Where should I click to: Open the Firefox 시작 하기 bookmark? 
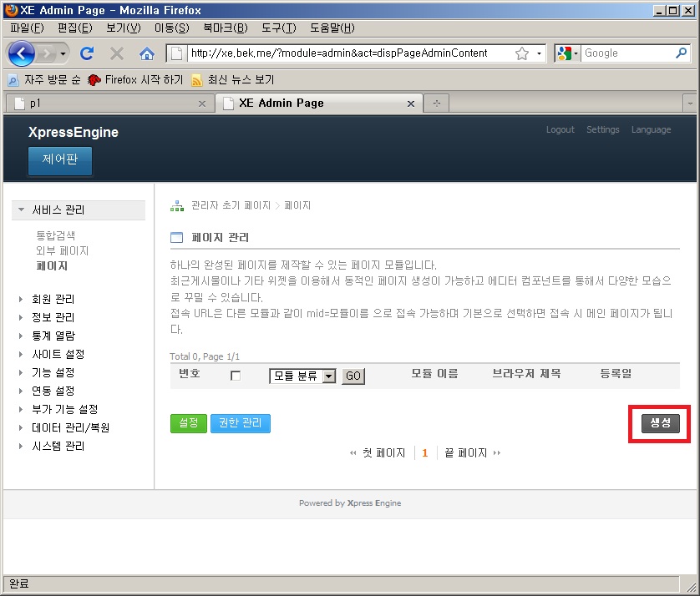point(135,80)
